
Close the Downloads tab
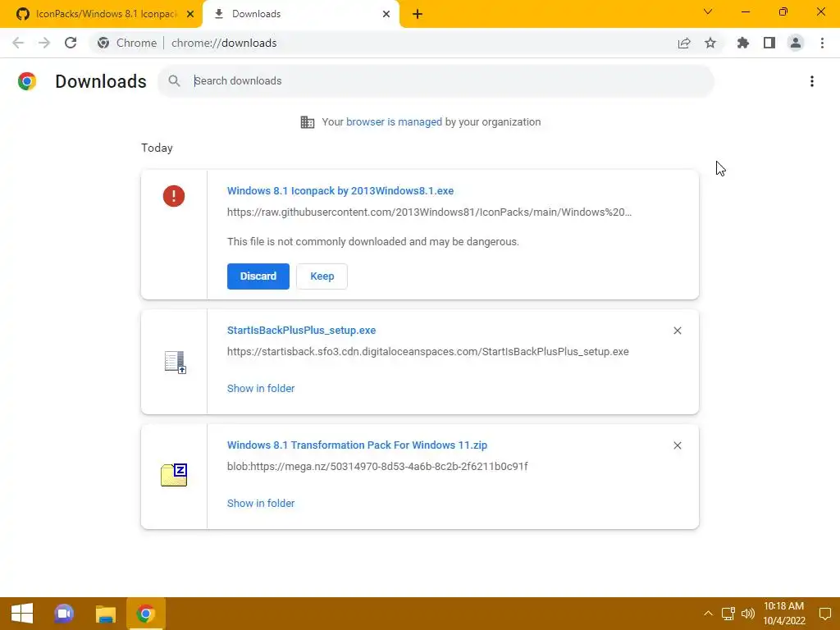click(x=386, y=14)
